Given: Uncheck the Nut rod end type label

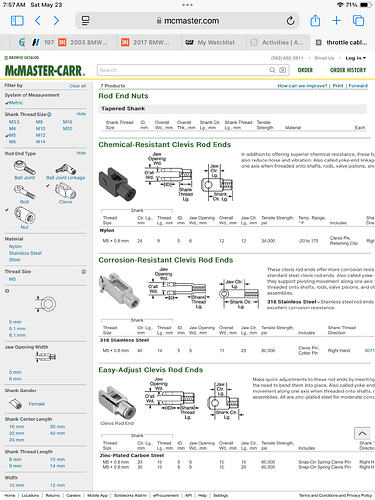Looking at the screenshot, I should click(24, 227).
